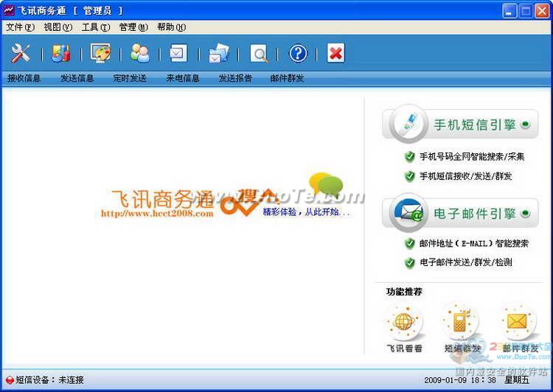Viewport: 553px width, 392px height.
Task: Click the envelope icon on 电子邮件引擎
Action: (408, 212)
